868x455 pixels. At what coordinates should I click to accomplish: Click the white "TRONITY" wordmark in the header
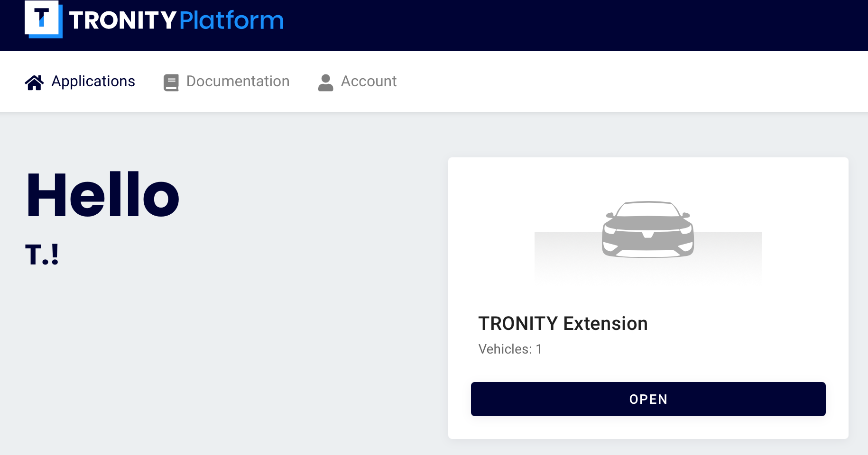click(x=123, y=20)
